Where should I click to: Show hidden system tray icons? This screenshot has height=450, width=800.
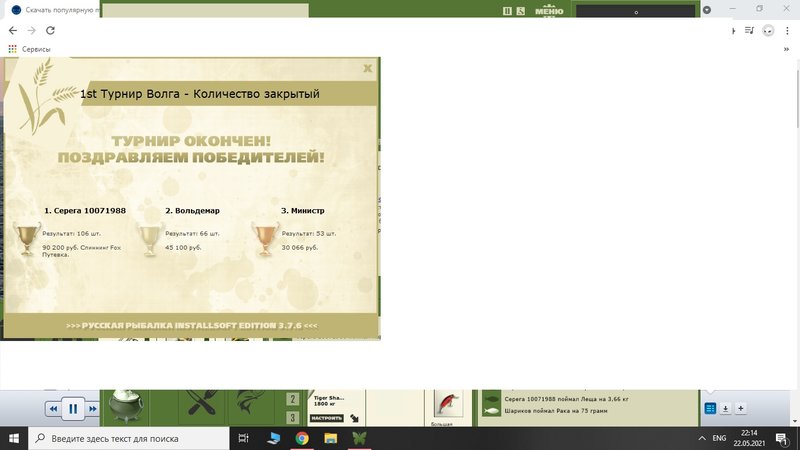[x=702, y=438]
